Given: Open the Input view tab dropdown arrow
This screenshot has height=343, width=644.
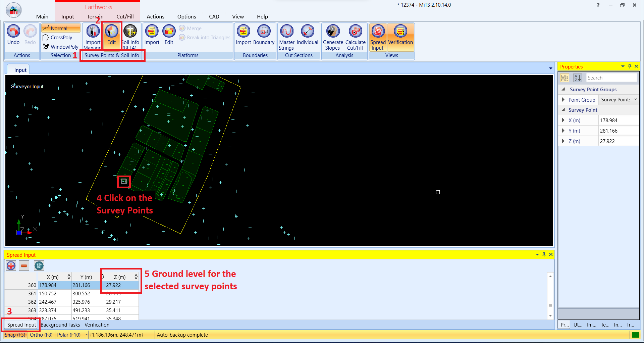Looking at the screenshot, I should (550, 68).
